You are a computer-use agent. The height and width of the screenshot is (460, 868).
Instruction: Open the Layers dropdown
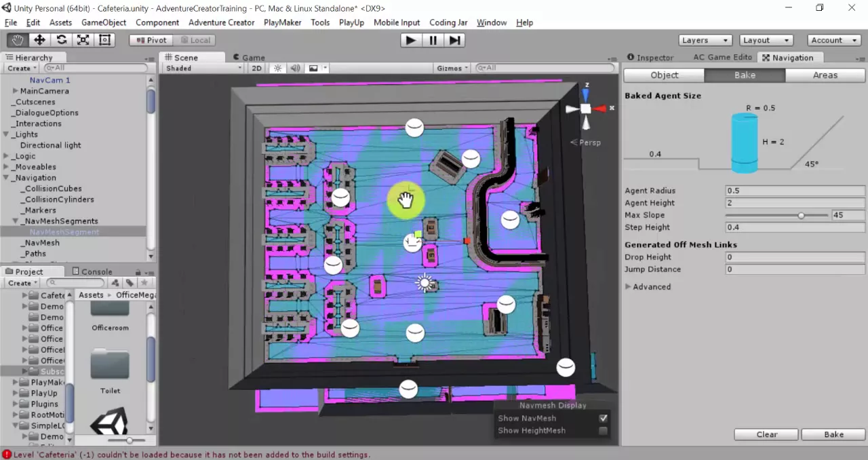tap(705, 40)
